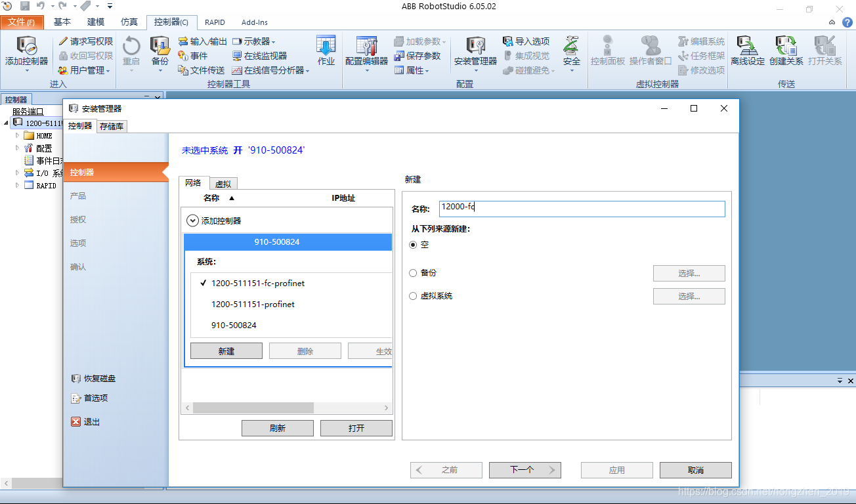Click the Open (打开) button

356,428
